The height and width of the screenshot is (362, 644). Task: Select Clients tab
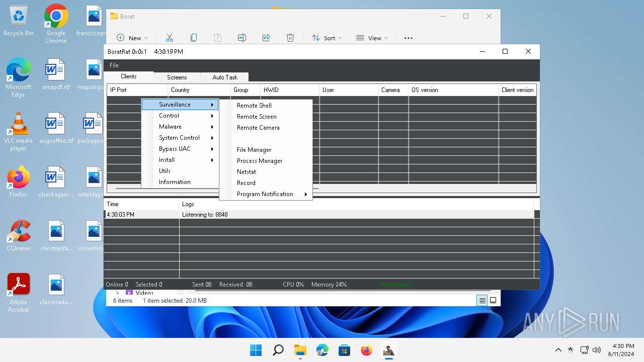click(x=128, y=76)
